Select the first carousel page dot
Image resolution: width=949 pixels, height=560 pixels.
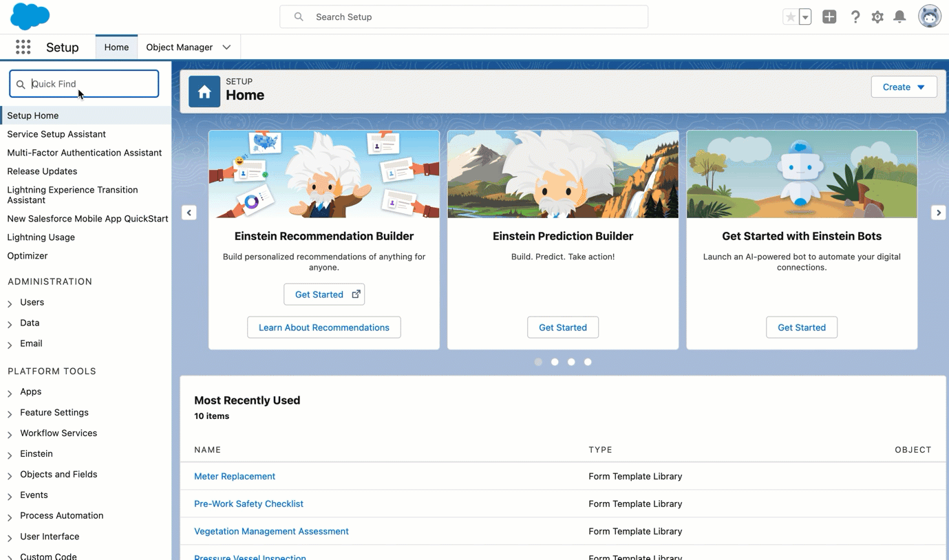tap(538, 362)
